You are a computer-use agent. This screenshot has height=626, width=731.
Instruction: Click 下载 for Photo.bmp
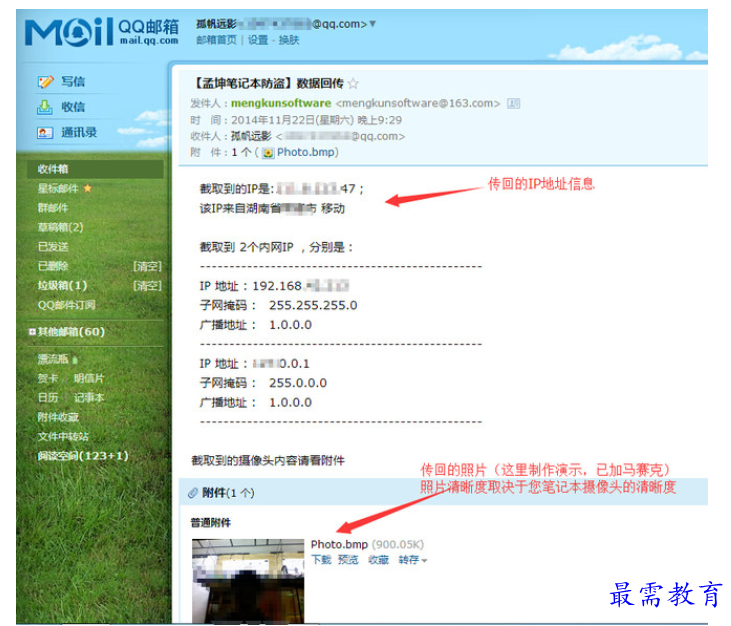(321, 560)
